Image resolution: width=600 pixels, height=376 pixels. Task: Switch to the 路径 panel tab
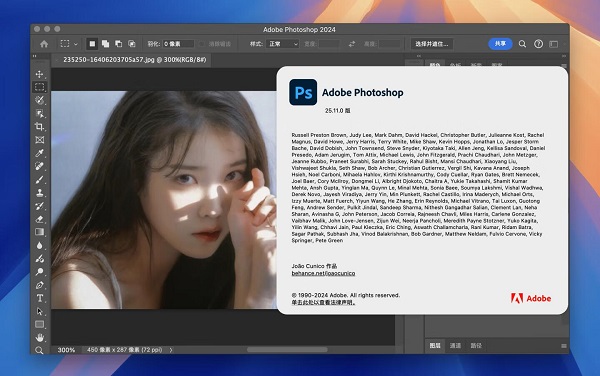click(476, 345)
